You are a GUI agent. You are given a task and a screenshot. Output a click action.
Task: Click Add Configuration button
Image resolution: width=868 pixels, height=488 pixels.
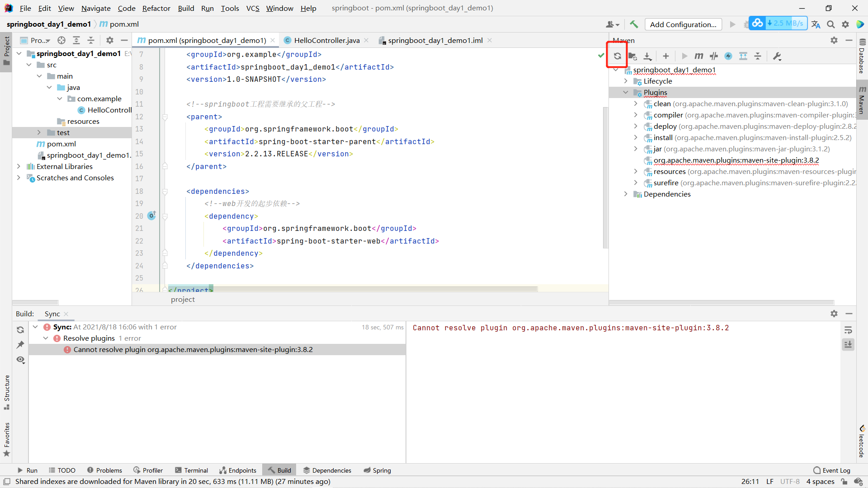(683, 24)
